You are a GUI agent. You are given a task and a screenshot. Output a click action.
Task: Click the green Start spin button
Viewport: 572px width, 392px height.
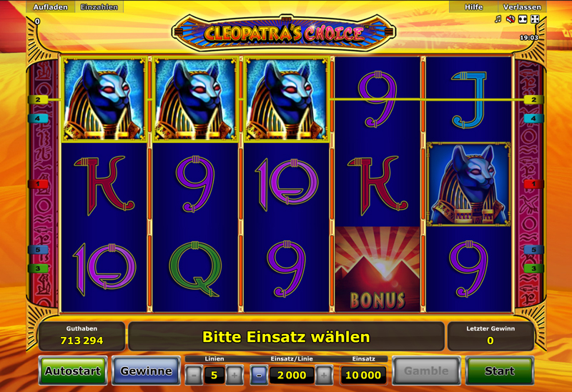pyautogui.click(x=499, y=371)
